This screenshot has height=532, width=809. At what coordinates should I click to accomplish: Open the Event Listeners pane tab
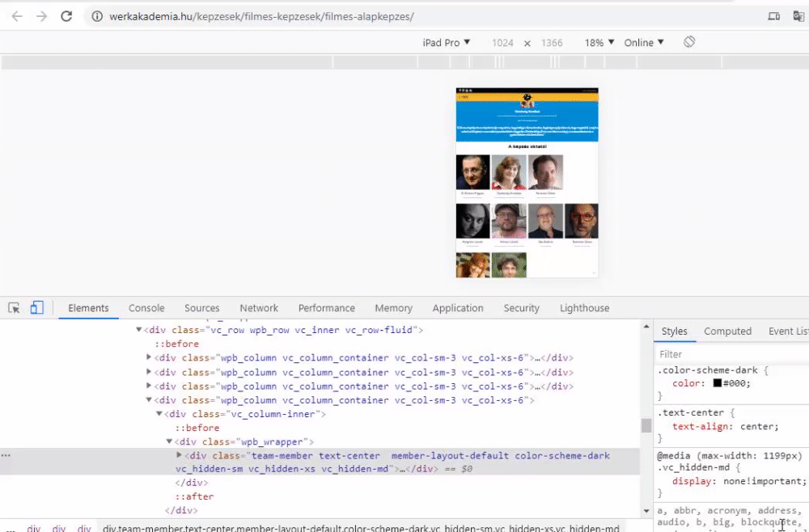[788, 331]
